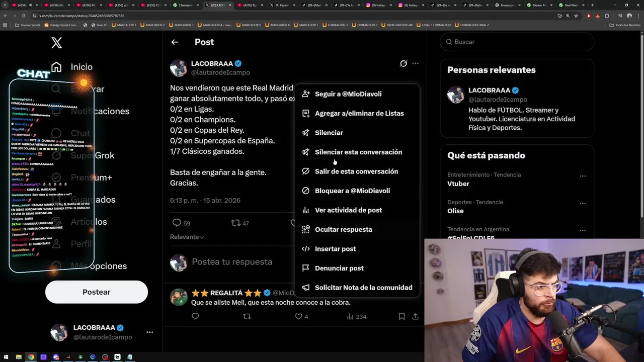Select Seguir a @MioDiavoli menu option
This screenshot has height=362, width=644.
(x=357, y=94)
